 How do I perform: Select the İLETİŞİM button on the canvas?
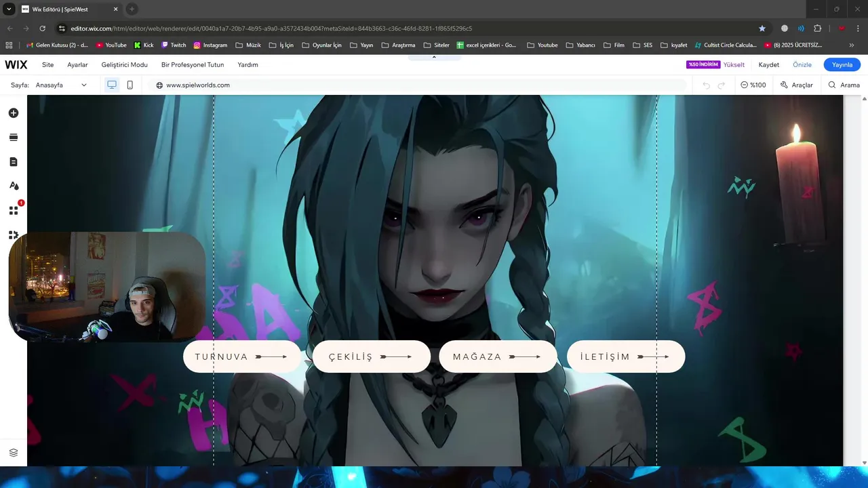[x=626, y=357]
